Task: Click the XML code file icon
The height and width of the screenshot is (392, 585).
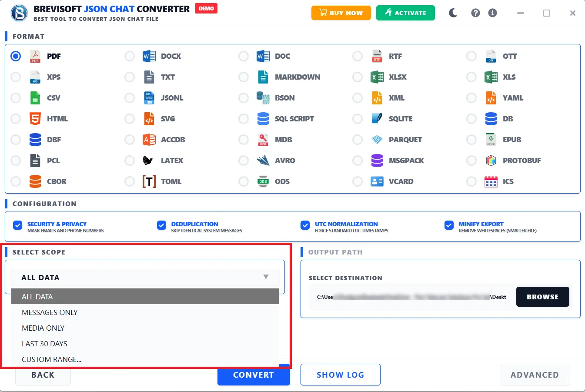Action: pyautogui.click(x=377, y=98)
